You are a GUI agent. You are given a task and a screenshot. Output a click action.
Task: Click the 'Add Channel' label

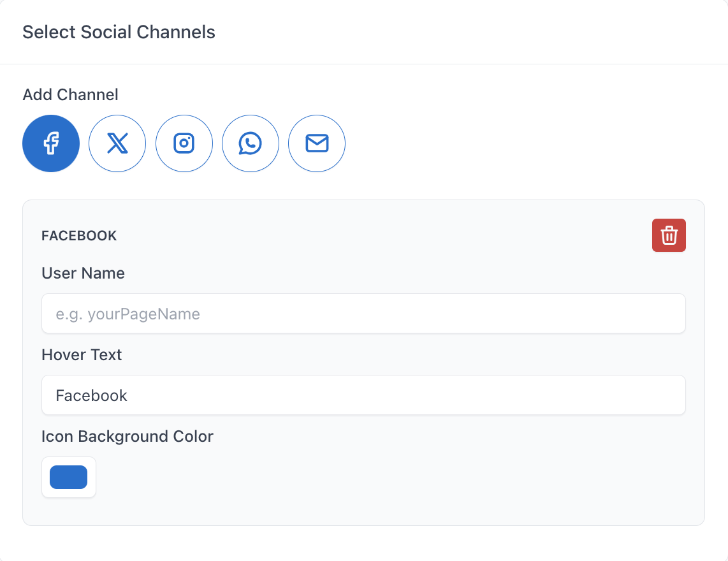point(70,95)
